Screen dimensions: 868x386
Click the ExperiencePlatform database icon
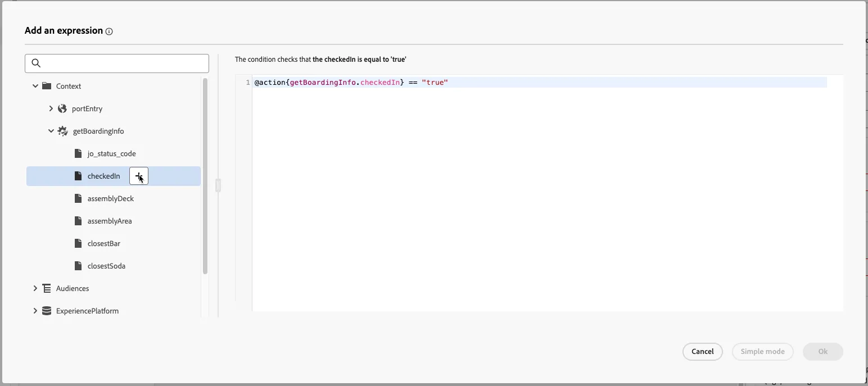click(47, 311)
